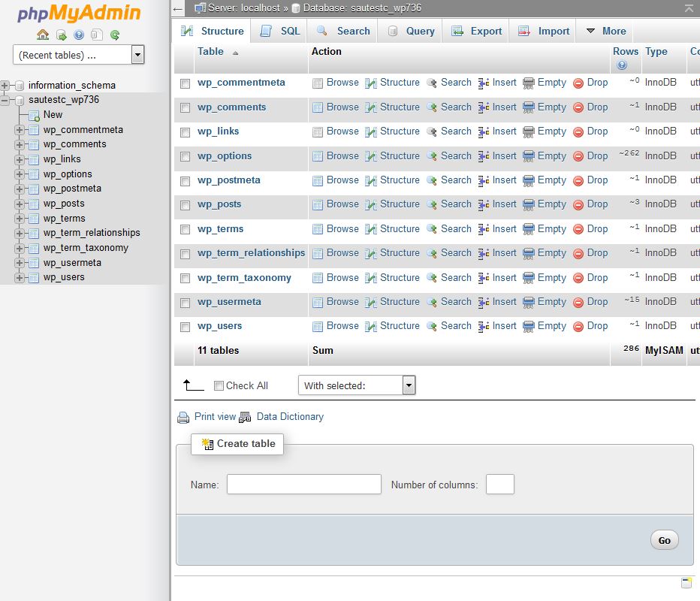Viewport: 700px width, 601px height.
Task: Click the SQL documentation icon in sidebar
Action: [x=97, y=35]
